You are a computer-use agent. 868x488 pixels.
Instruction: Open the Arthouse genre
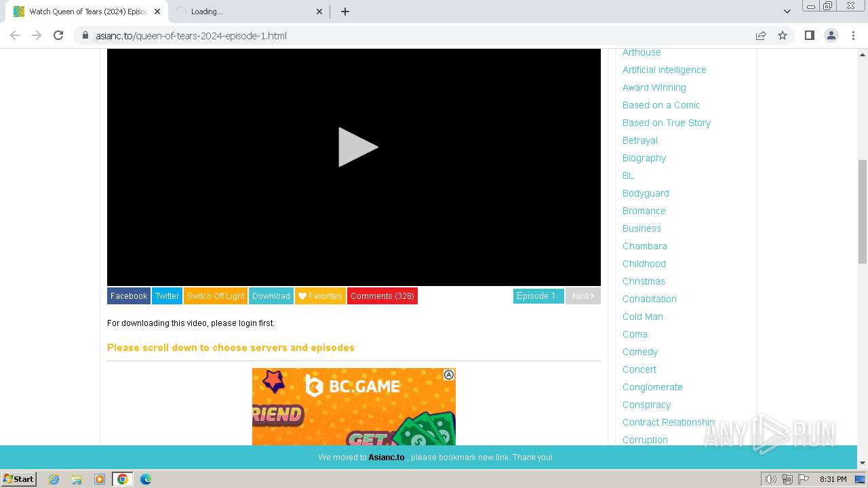click(x=642, y=52)
